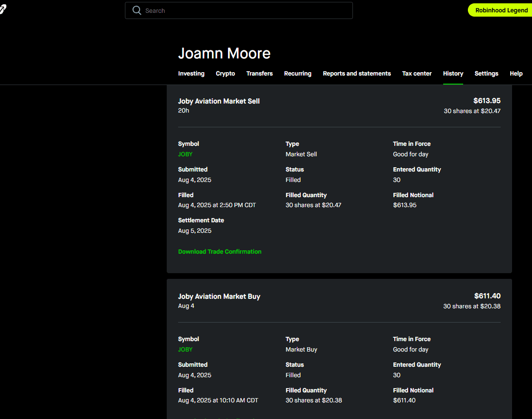Screen dimensions: 532x419
Task: Click Filled Notional value $613.95
Action: click(x=405, y=205)
